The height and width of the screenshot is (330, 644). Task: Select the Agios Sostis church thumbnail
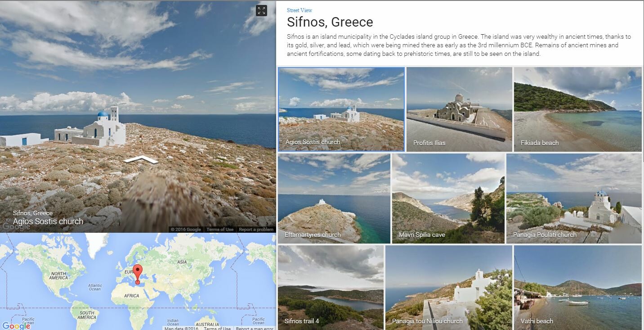point(341,109)
